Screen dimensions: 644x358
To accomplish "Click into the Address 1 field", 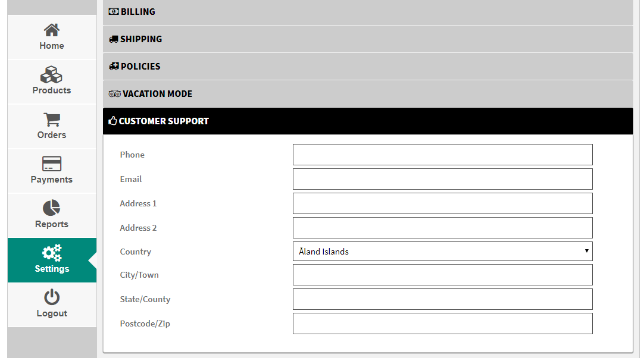I will click(x=442, y=203).
